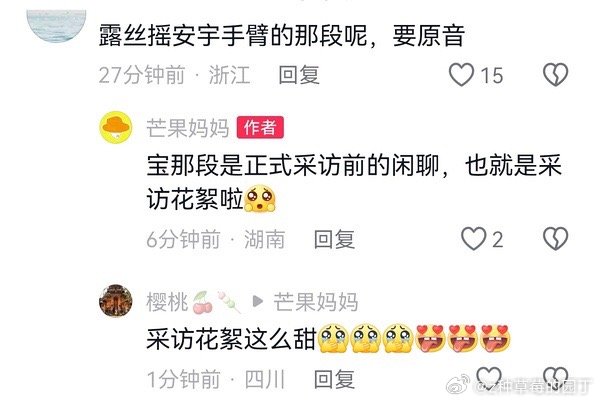Like 樱桃's reply about 采访花絮
600x402 pixels.
click(490, 377)
